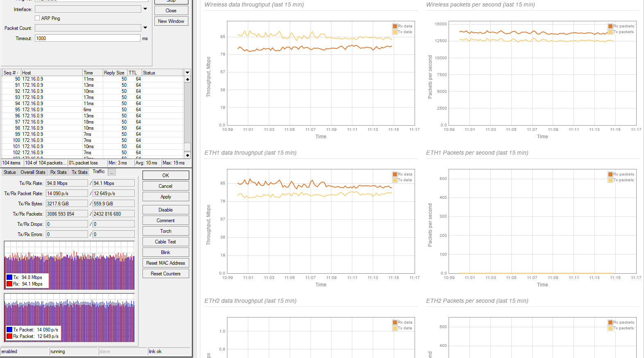Switch to the Tx Stats tab

click(79, 172)
